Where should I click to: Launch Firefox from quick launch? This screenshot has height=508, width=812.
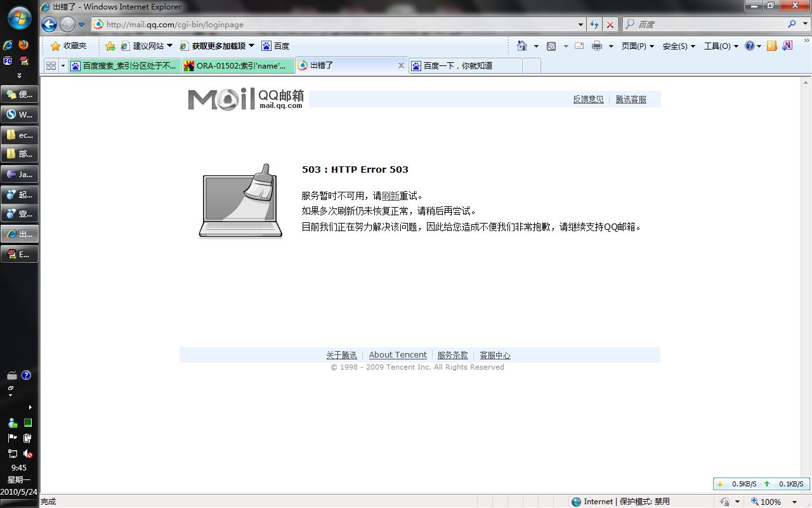click(x=24, y=45)
